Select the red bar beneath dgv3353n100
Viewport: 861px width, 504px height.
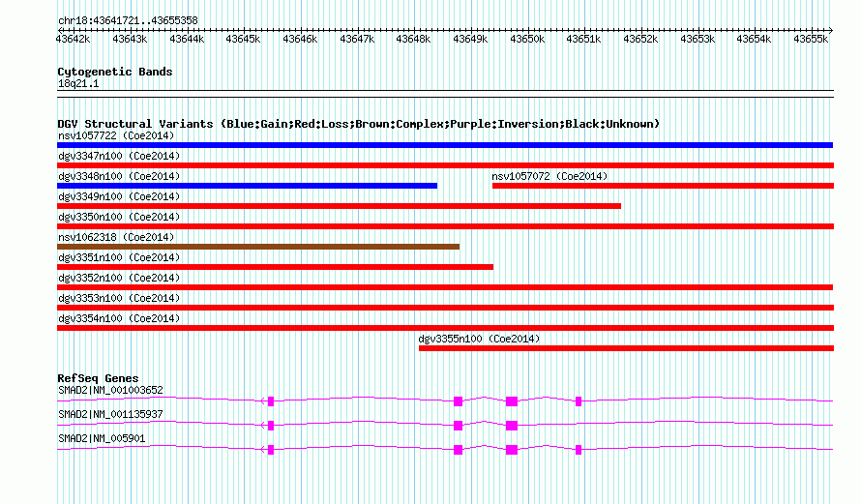coord(445,308)
